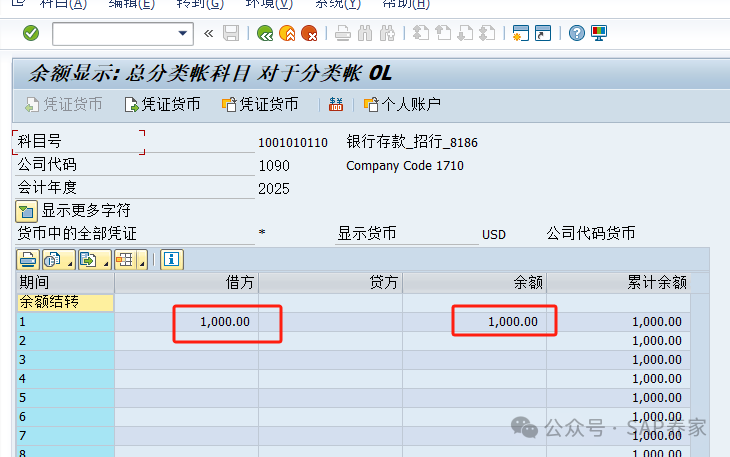Click the Find binoculars icon

coord(365,34)
